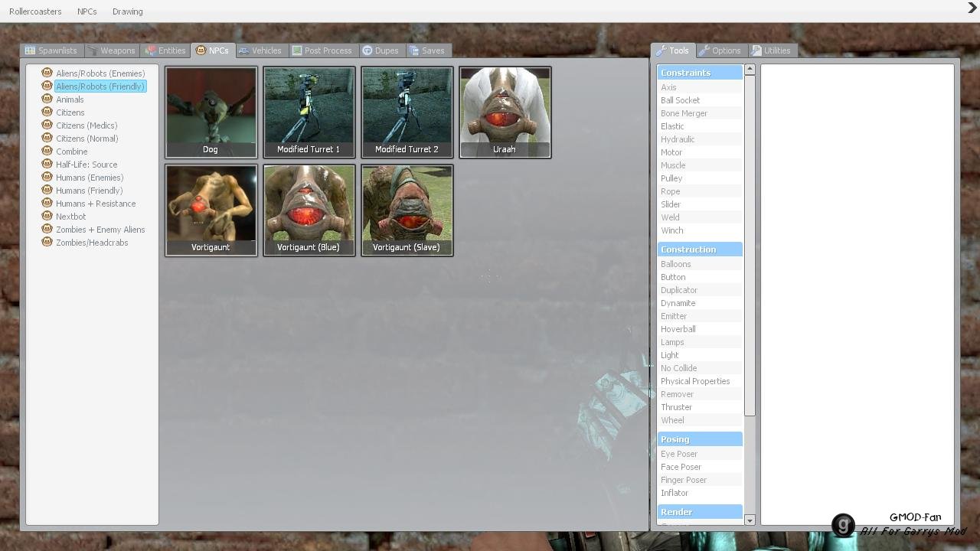Click the arrow at top right corner

(x=972, y=8)
